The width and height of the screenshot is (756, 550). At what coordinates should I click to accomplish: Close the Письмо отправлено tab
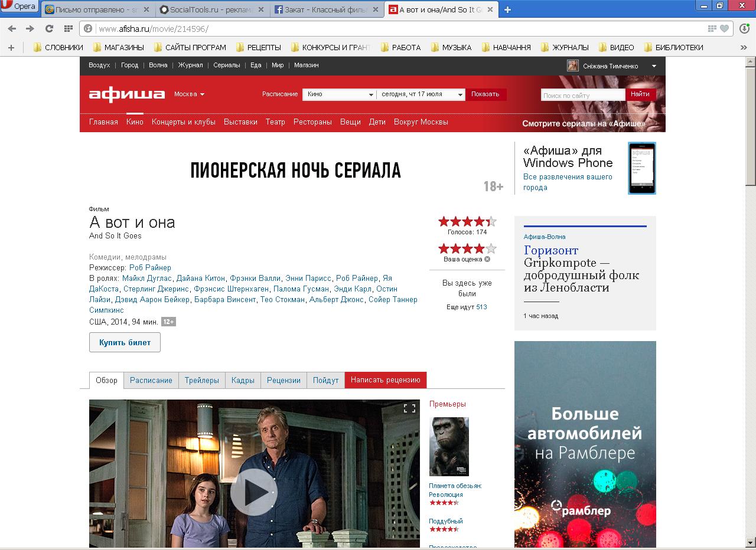coord(146,9)
